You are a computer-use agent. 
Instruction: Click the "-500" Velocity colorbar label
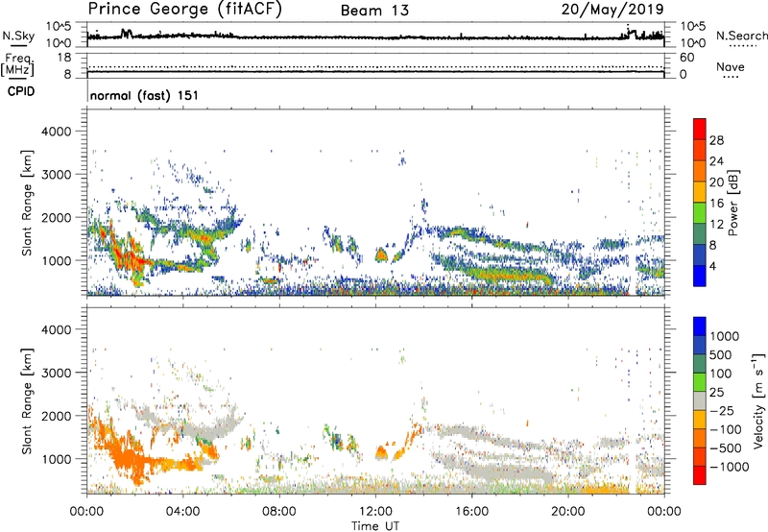click(726, 448)
